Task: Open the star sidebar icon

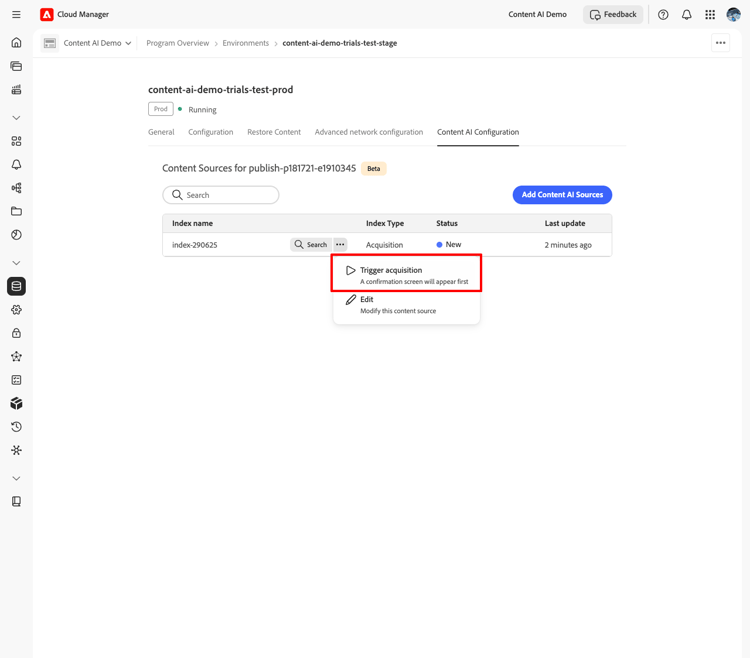Action: pos(16,356)
